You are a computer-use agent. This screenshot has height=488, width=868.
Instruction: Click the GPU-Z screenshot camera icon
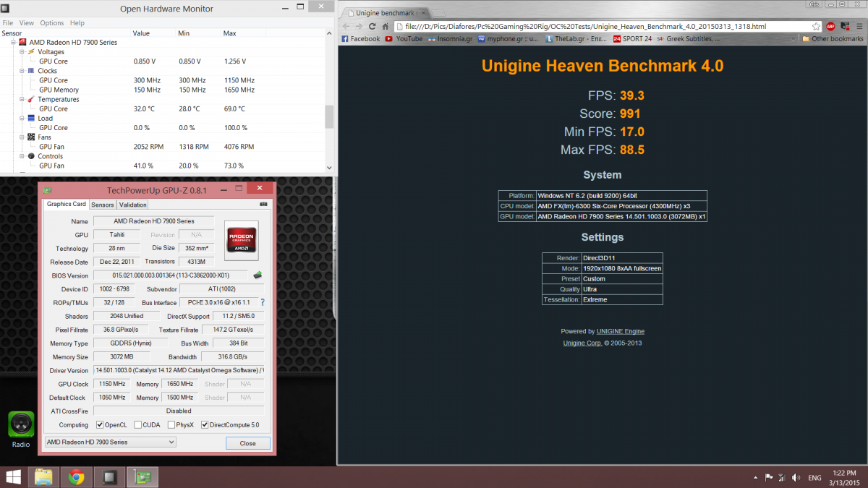click(x=263, y=204)
